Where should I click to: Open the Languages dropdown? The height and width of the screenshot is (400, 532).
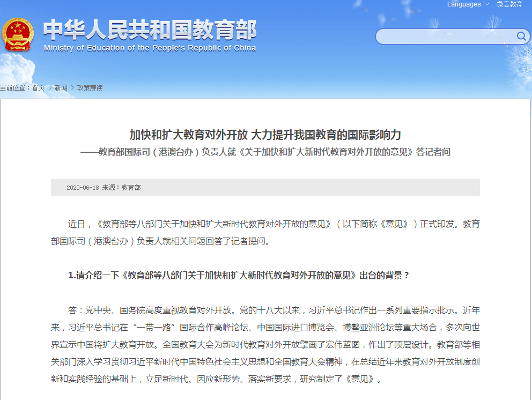(x=464, y=4)
